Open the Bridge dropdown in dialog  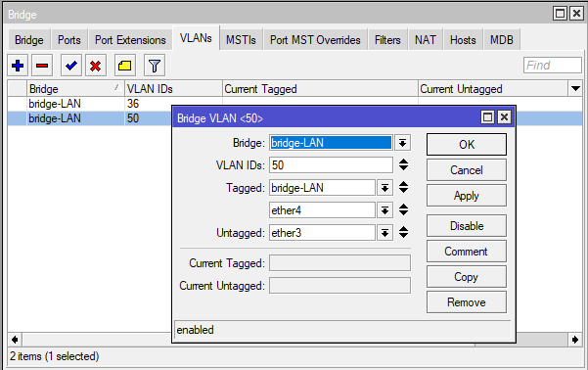pos(402,143)
